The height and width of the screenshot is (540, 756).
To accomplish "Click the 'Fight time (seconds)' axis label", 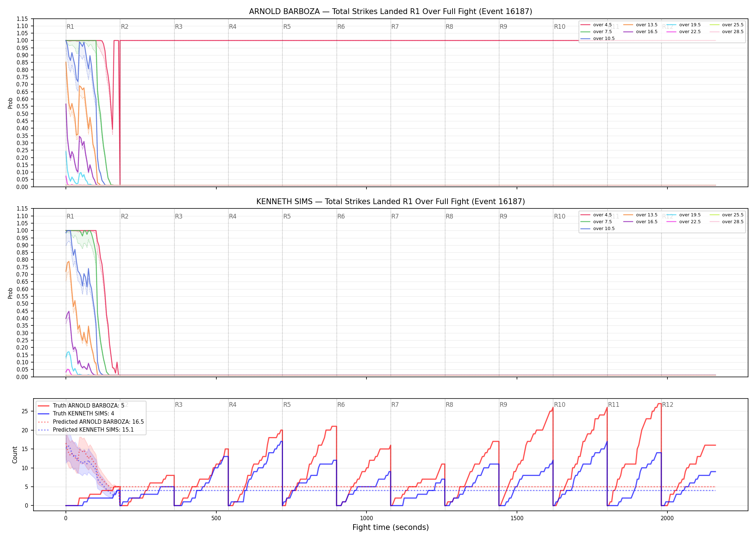I will pos(391,527).
